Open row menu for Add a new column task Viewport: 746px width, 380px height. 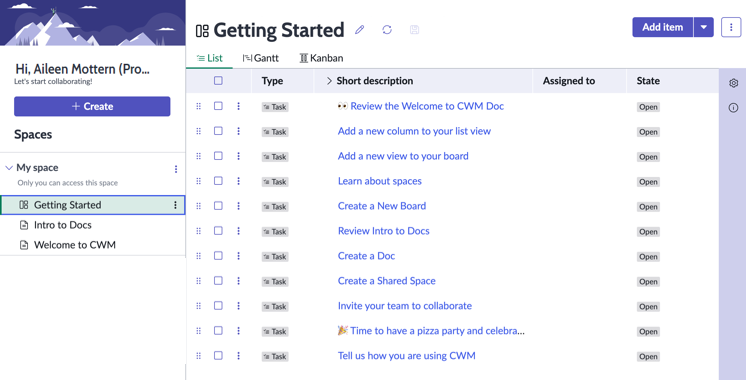[238, 131]
